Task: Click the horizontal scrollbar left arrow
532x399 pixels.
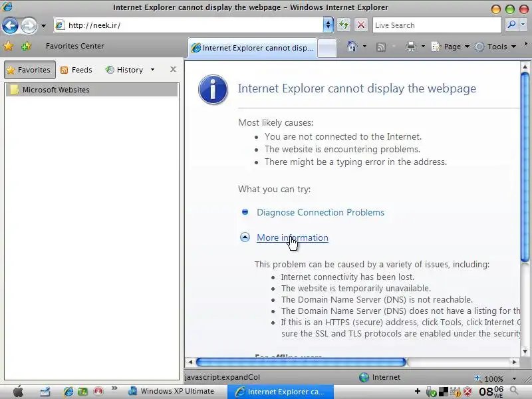Action: pyautogui.click(x=190, y=362)
